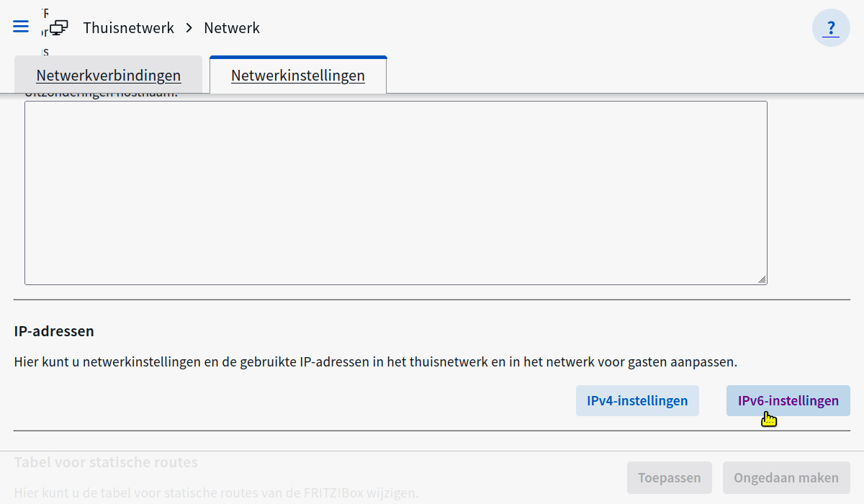Click Ongedaan maken to discard changes
The height and width of the screenshot is (504, 864).
tap(786, 478)
